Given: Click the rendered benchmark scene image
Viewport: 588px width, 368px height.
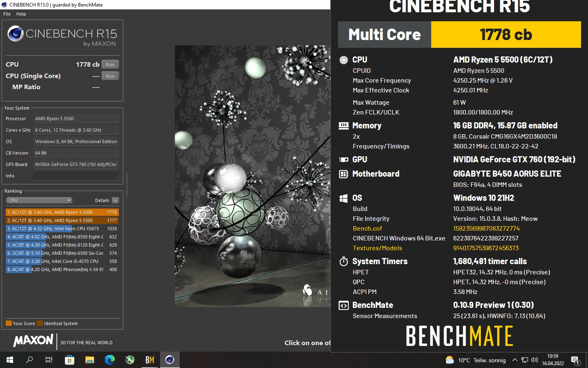Looking at the screenshot, I should (252, 176).
